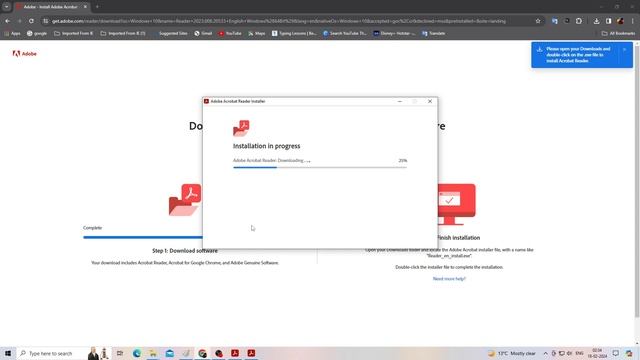Image resolution: width=640 pixels, height=360 pixels.
Task: Open the Gmail bookmark
Action: [x=203, y=33]
